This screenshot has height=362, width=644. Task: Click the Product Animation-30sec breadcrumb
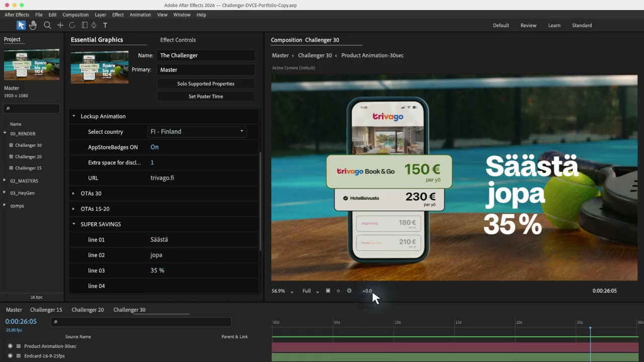coord(372,55)
